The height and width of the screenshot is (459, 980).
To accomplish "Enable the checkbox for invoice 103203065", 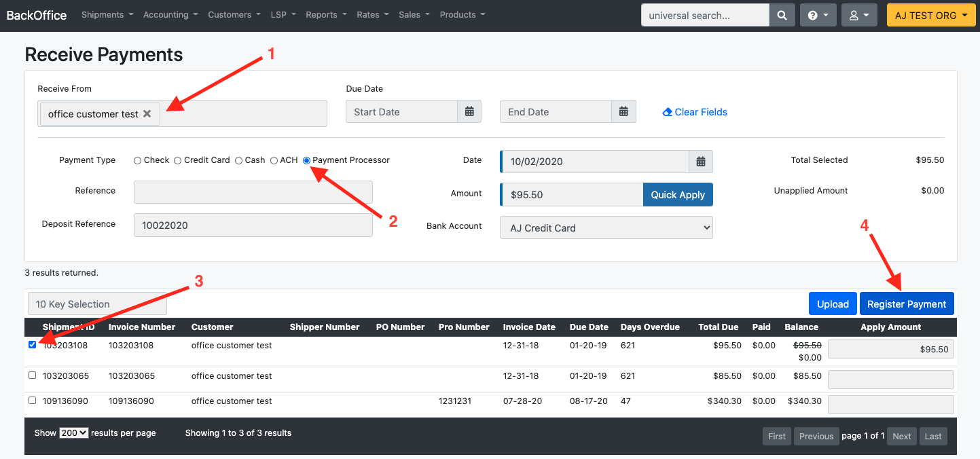I will tap(32, 375).
